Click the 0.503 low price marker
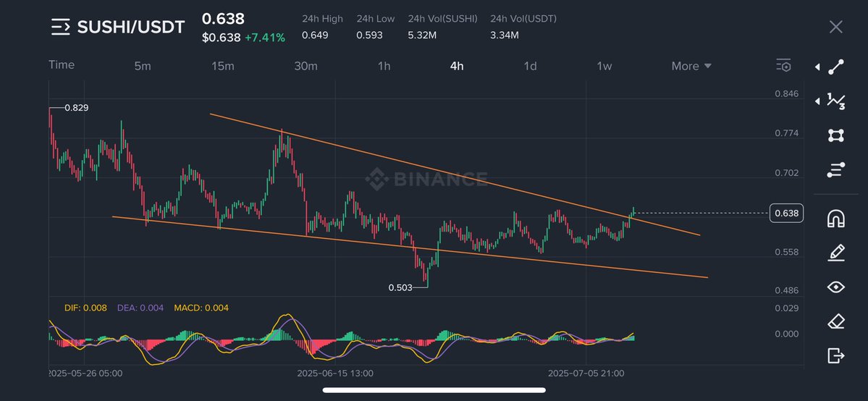 coord(400,287)
